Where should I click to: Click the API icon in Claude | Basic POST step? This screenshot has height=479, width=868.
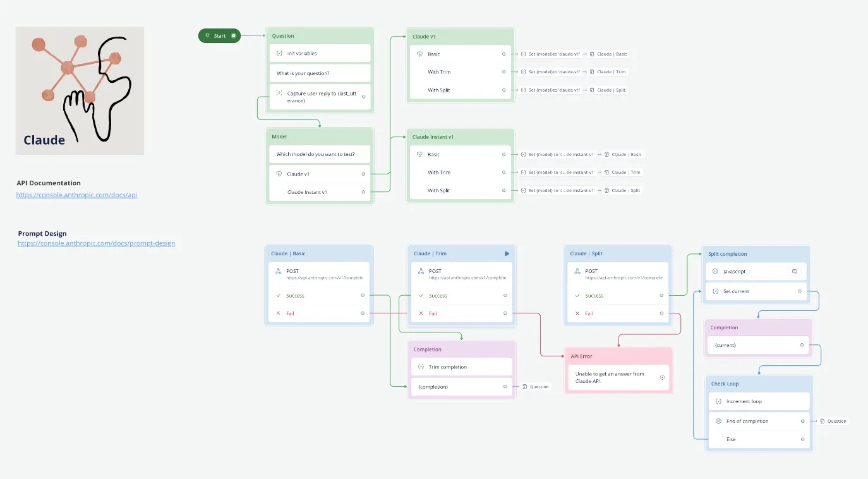[x=279, y=271]
